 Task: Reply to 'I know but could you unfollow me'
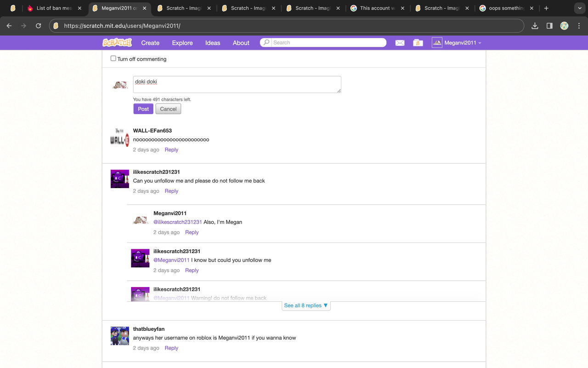[192, 270]
